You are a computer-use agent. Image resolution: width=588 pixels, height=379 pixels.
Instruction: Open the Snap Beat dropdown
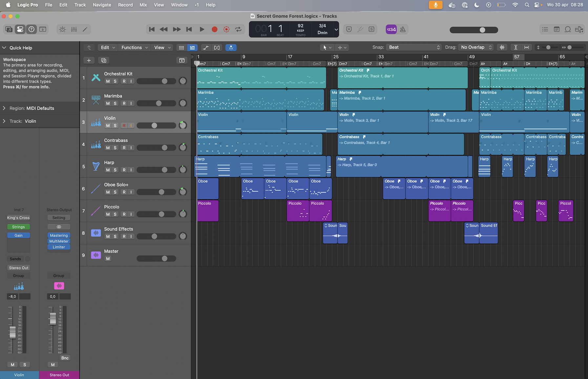coord(414,48)
